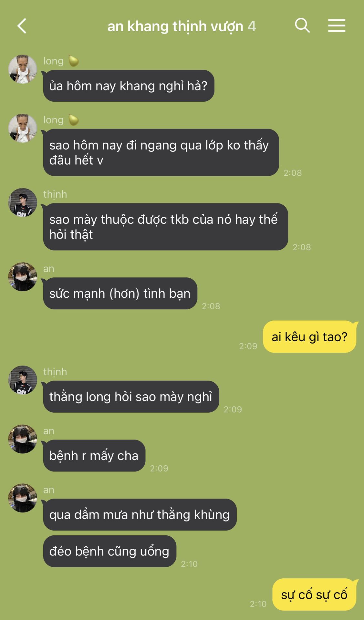Select message 'ủa hôm nay khang nghỉ hả?'
The height and width of the screenshot is (620, 364).
[x=129, y=86]
